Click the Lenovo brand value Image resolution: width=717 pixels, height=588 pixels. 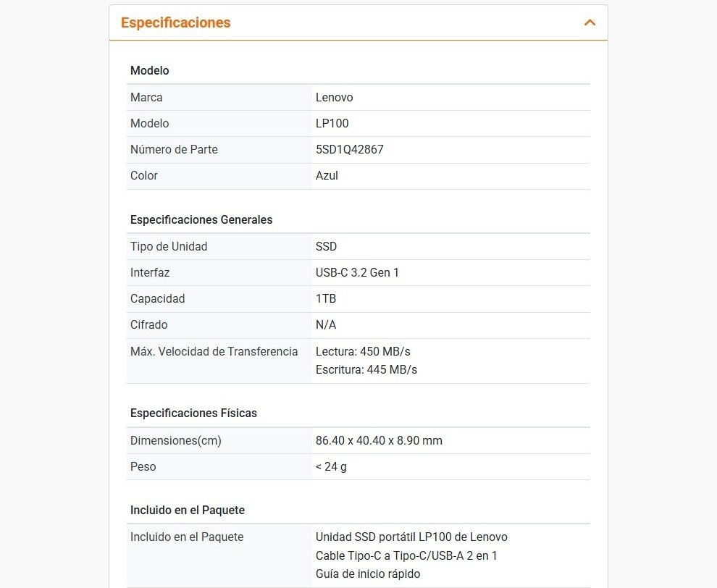click(x=334, y=97)
